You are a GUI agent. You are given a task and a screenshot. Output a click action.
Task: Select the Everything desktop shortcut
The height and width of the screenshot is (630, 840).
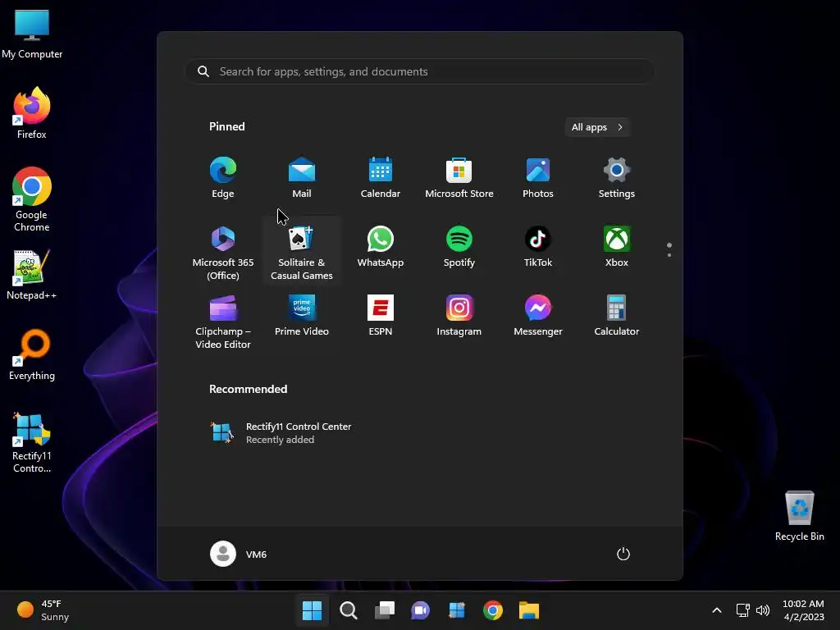[x=32, y=355]
